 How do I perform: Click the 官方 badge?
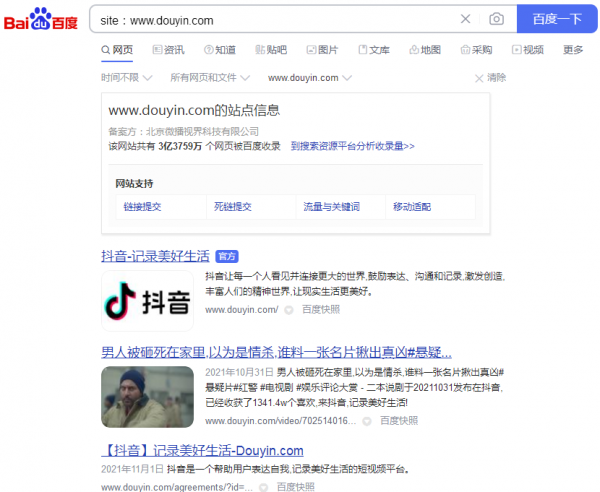click(227, 256)
